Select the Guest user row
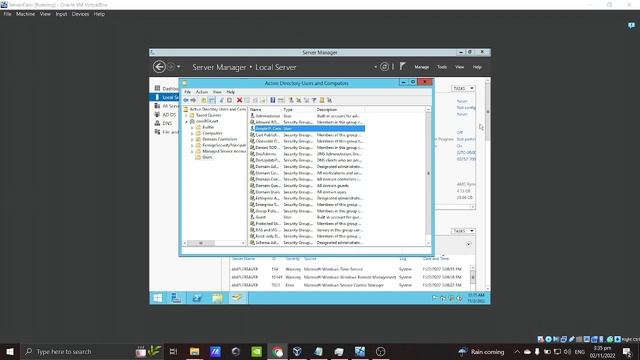 tap(306, 217)
